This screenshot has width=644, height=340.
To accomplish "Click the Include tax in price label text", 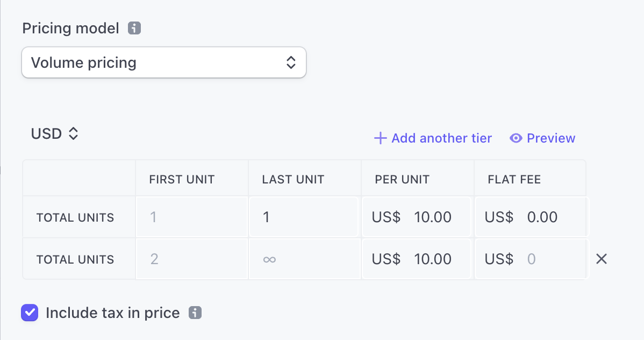I will pyautogui.click(x=113, y=313).
